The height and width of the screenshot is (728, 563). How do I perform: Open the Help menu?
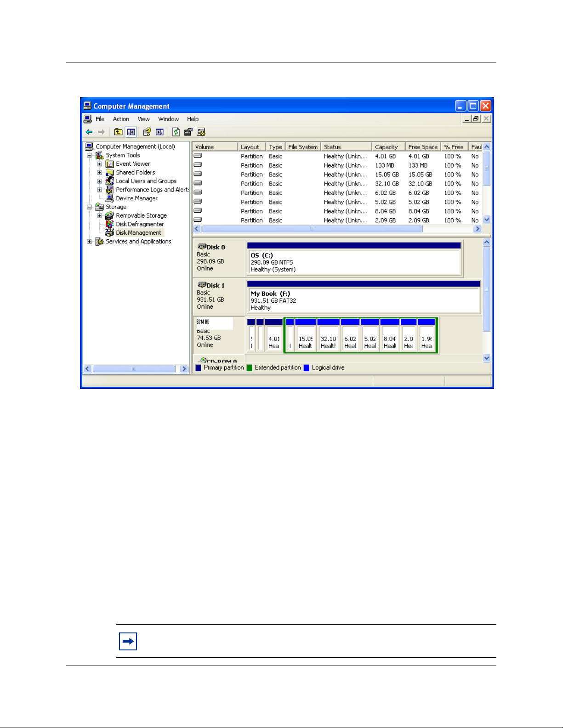(193, 119)
